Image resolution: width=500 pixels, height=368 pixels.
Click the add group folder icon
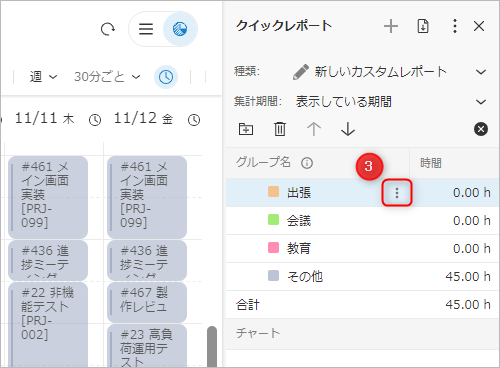[246, 129]
